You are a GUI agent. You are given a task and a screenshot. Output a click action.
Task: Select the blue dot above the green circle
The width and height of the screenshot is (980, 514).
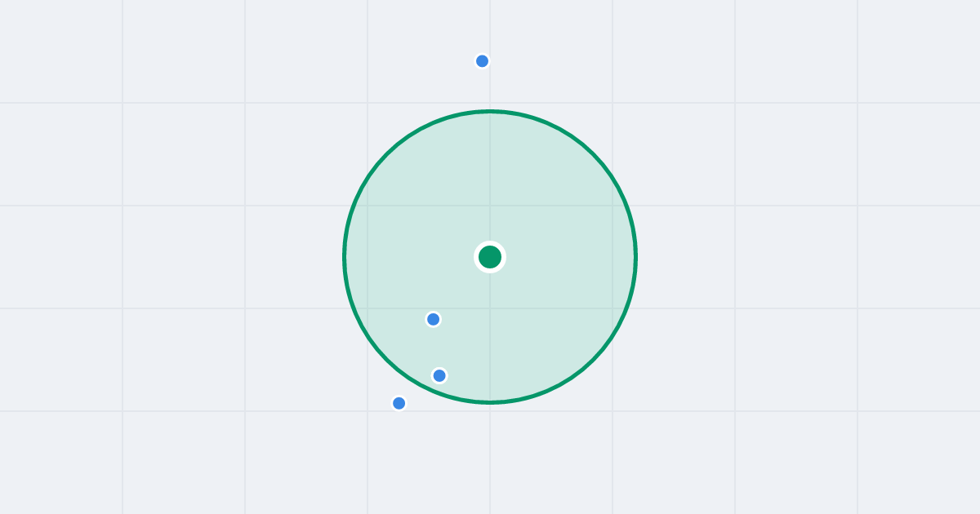(482, 61)
